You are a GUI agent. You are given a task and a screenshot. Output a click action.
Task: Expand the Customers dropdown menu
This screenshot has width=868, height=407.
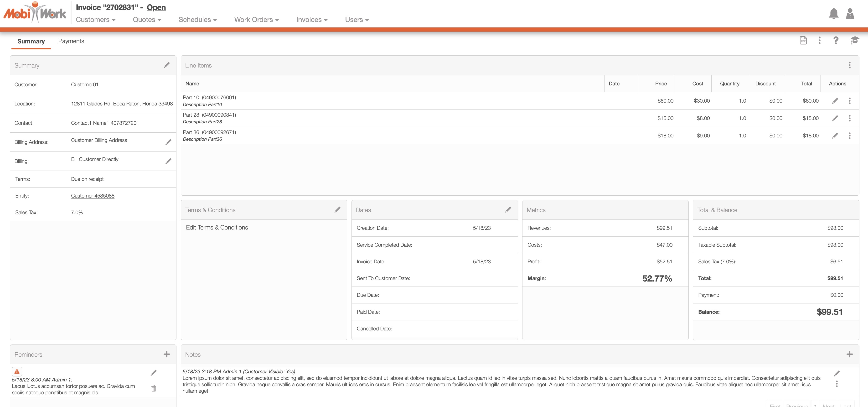tap(96, 20)
